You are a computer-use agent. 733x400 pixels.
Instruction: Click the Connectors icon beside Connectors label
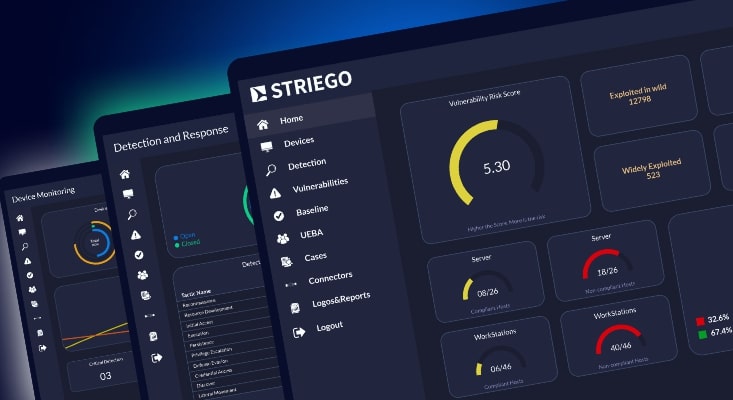291,285
